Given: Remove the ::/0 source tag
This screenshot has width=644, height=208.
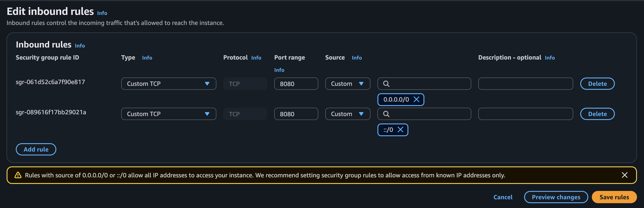Looking at the screenshot, I should pos(400,130).
